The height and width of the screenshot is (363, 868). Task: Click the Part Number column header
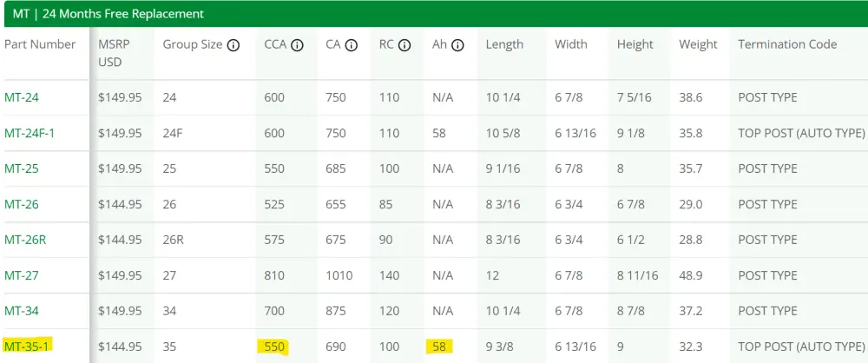(40, 44)
